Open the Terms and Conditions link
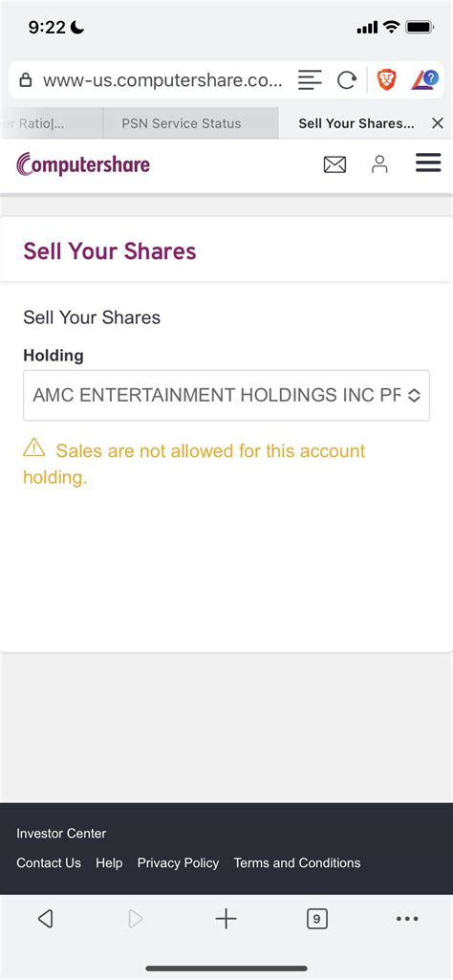 297,863
